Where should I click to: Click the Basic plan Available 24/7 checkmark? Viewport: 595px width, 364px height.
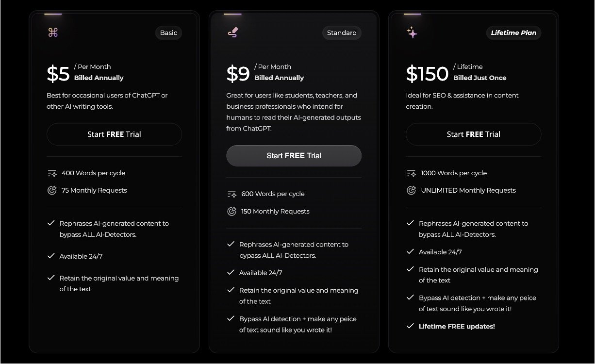50,256
